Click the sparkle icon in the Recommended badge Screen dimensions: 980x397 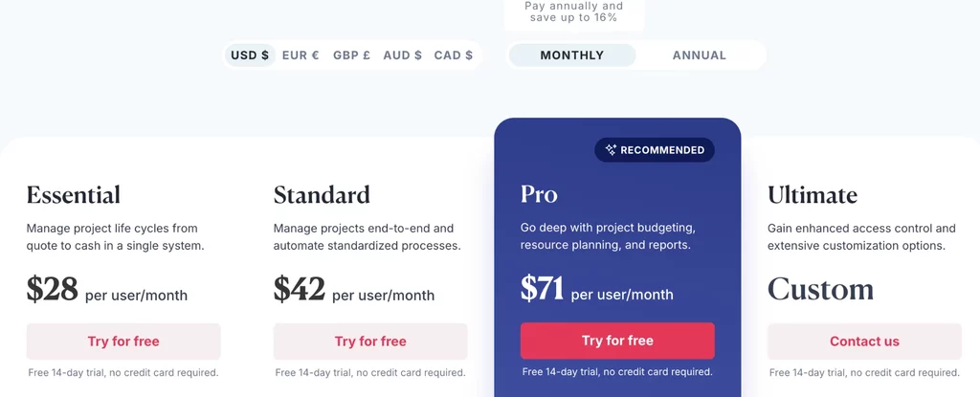(611, 150)
